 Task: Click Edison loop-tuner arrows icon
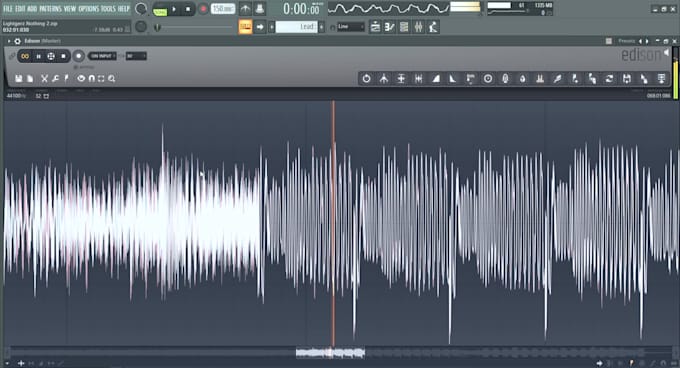[x=609, y=78]
